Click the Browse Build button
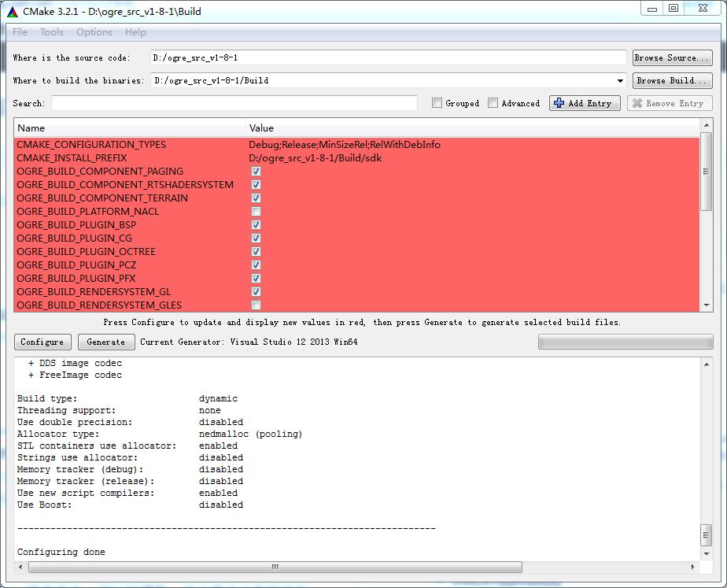Image resolution: width=727 pixels, height=588 pixels. tap(672, 80)
